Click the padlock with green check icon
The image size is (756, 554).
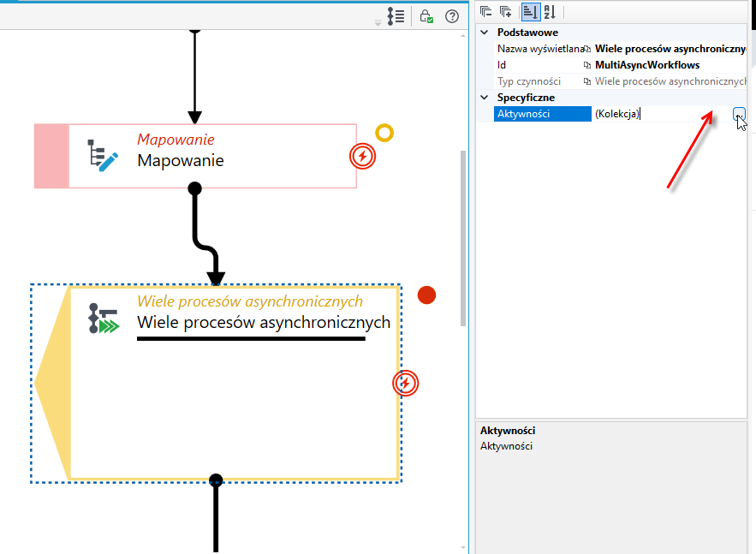pyautogui.click(x=426, y=16)
